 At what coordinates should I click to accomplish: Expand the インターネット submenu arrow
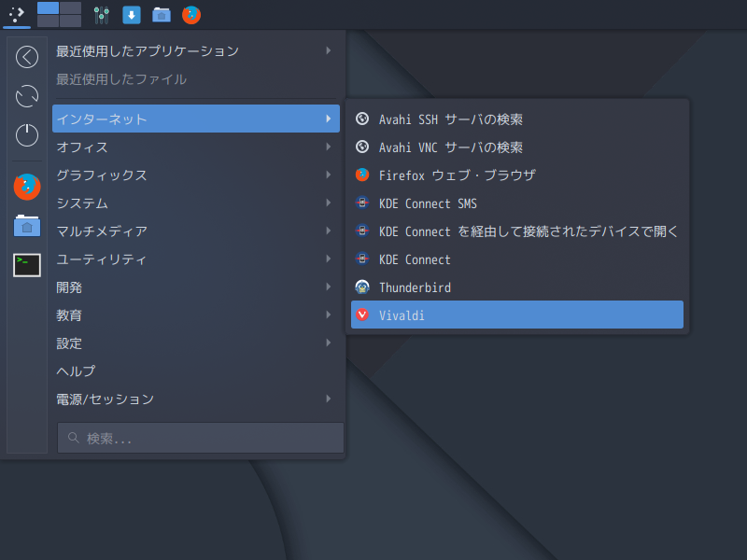(329, 119)
